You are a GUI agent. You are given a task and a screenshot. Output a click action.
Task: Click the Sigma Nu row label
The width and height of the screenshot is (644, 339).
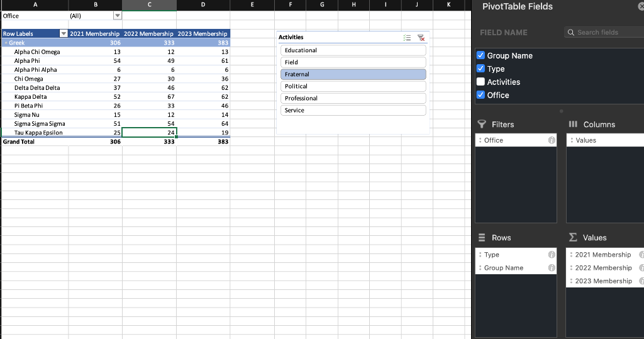coord(26,114)
